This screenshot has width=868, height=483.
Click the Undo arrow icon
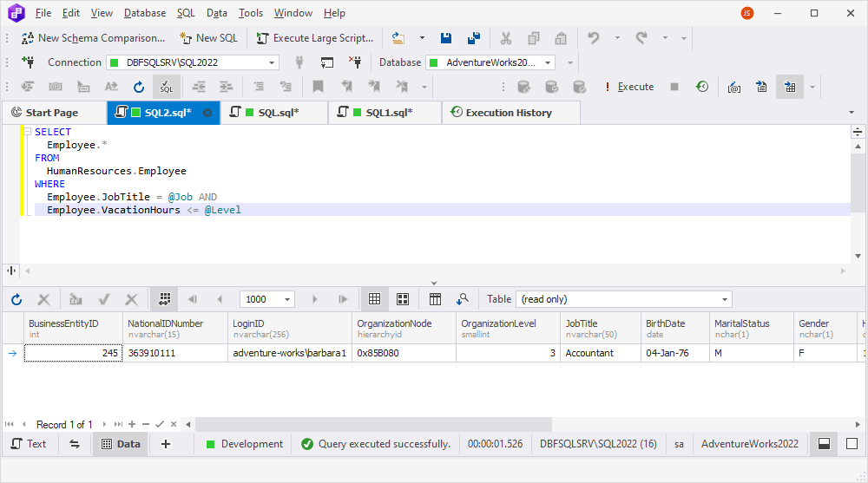pyautogui.click(x=594, y=38)
